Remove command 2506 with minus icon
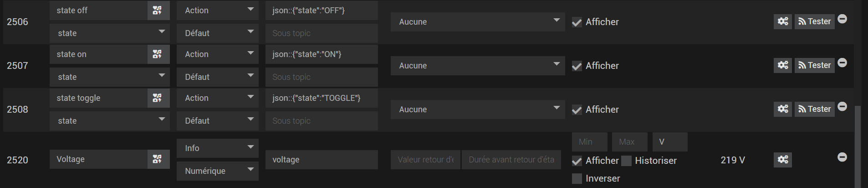The image size is (868, 188). [842, 19]
